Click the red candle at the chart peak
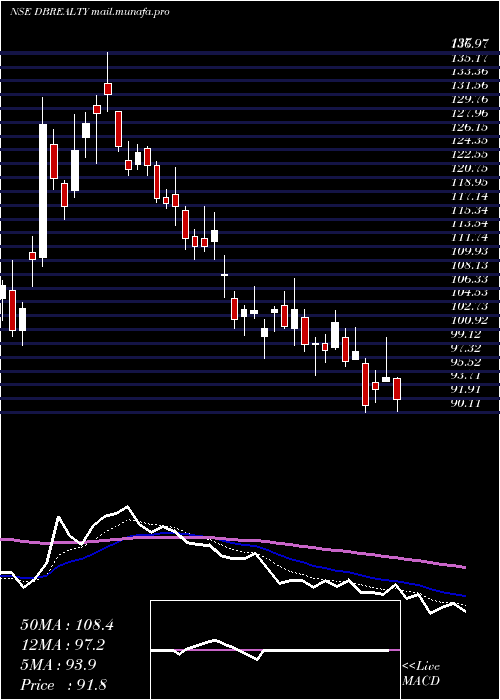500x700 pixels. pos(108,88)
